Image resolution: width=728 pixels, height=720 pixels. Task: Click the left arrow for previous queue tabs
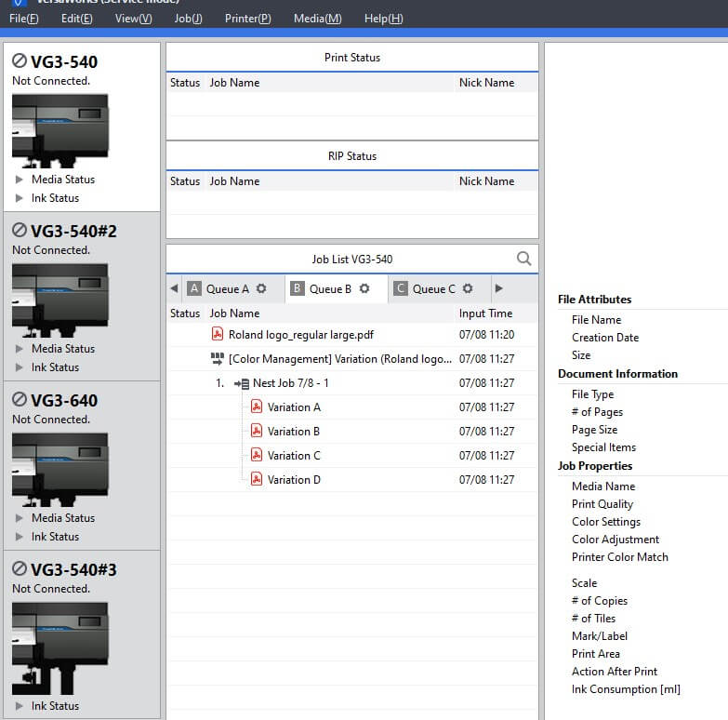(175, 288)
